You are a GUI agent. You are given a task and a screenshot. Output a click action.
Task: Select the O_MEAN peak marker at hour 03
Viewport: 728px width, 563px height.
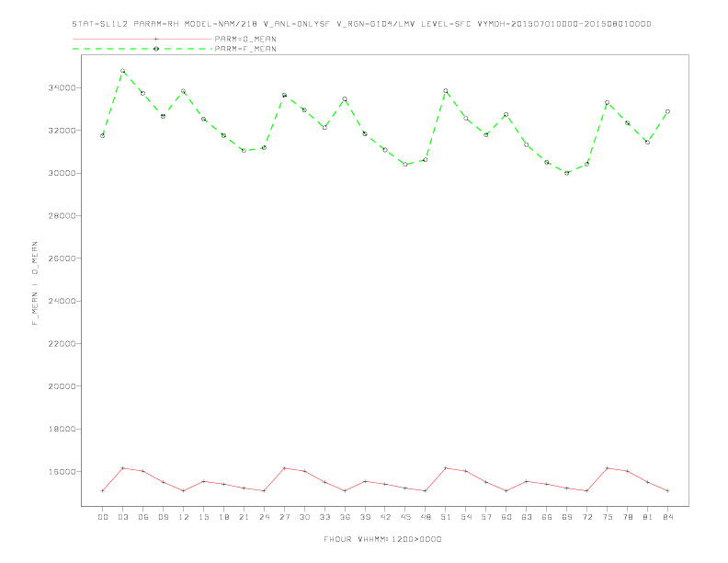tap(122, 468)
